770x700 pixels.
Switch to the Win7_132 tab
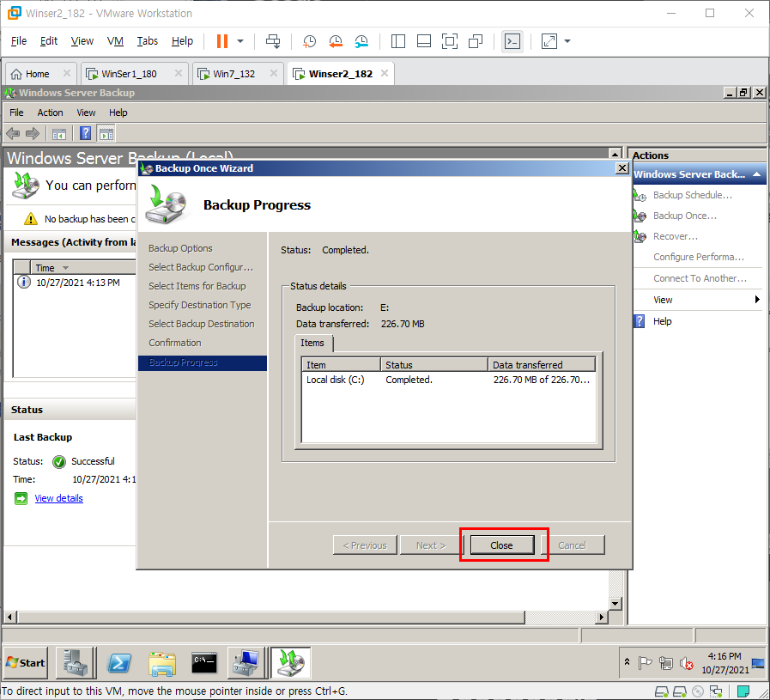[x=233, y=74]
